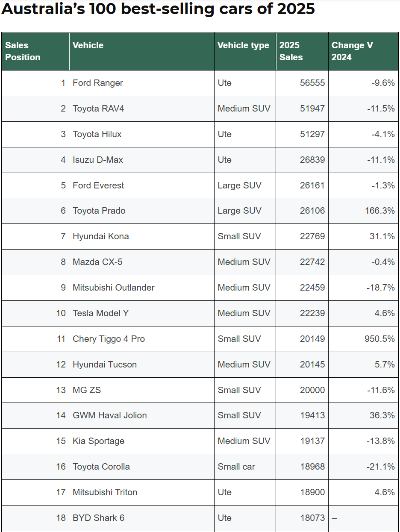Click the Vehicle type column header
The width and height of the screenshot is (400, 532).
click(243, 45)
